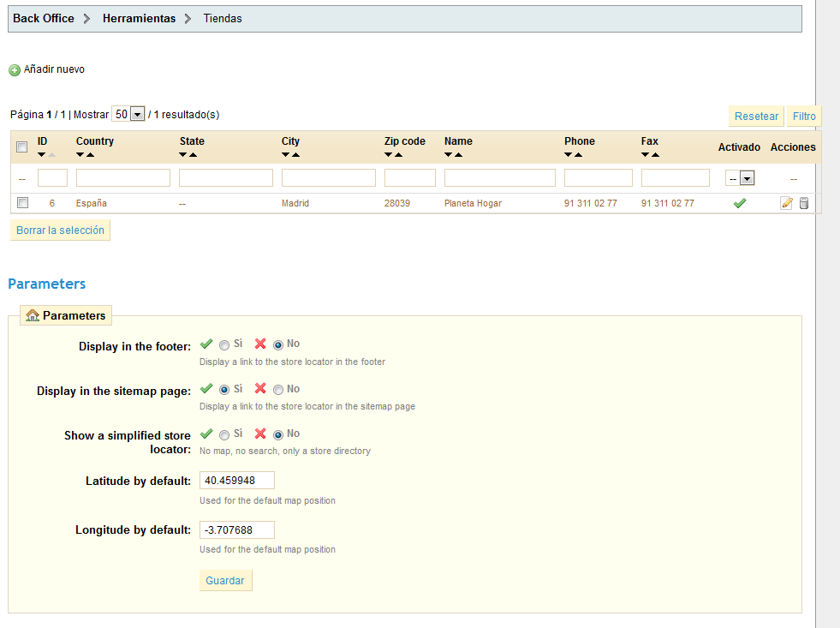The height and width of the screenshot is (628, 840).
Task: Click the green check icon for Display in the footer
Action: tap(206, 344)
